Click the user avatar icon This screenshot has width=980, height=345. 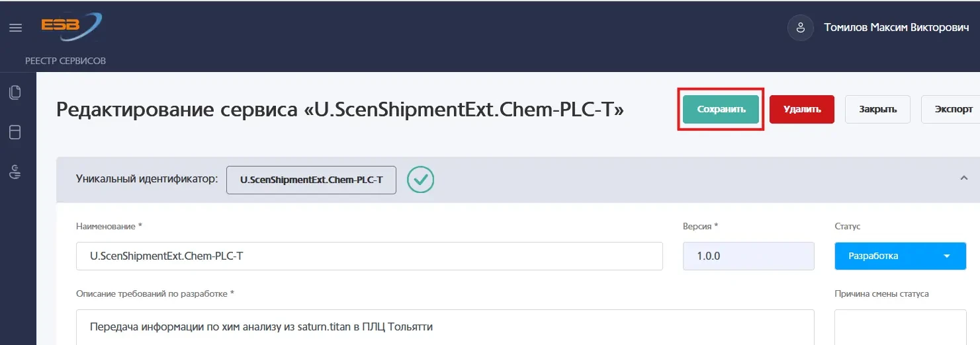pos(800,28)
